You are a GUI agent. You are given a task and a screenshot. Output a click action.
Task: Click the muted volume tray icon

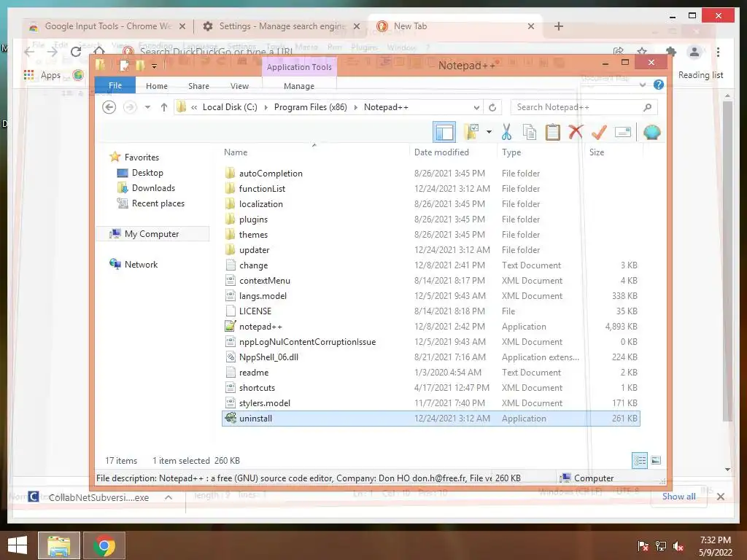tap(678, 546)
